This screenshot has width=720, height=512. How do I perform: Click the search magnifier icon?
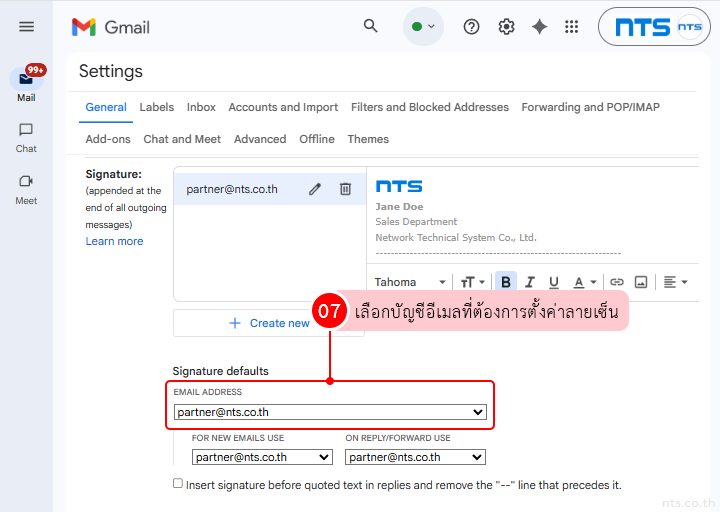pyautogui.click(x=371, y=26)
